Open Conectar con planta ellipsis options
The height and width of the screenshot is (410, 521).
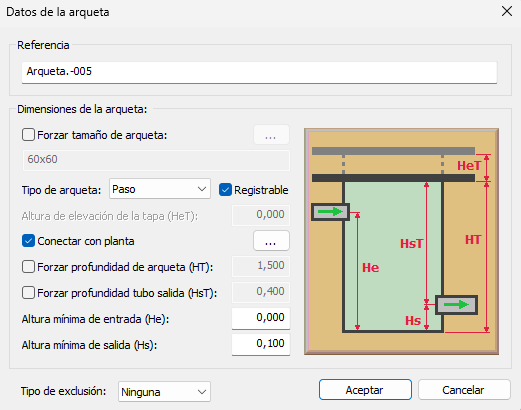pyautogui.click(x=271, y=241)
